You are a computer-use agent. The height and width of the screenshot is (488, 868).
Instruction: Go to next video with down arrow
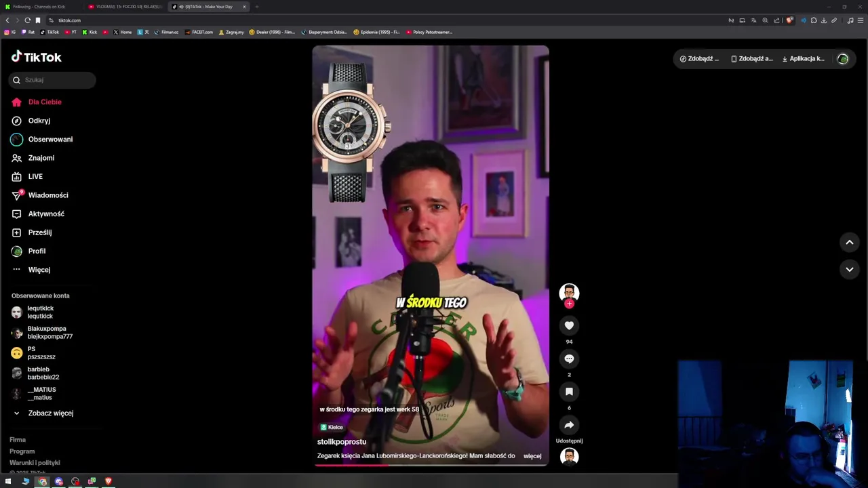(849, 269)
